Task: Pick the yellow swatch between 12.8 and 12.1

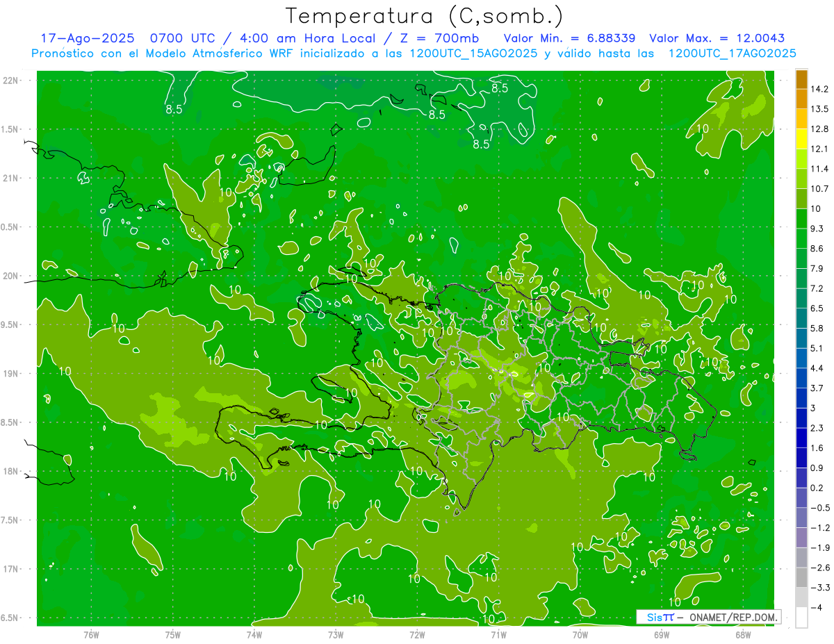Action: pyautogui.click(x=801, y=139)
